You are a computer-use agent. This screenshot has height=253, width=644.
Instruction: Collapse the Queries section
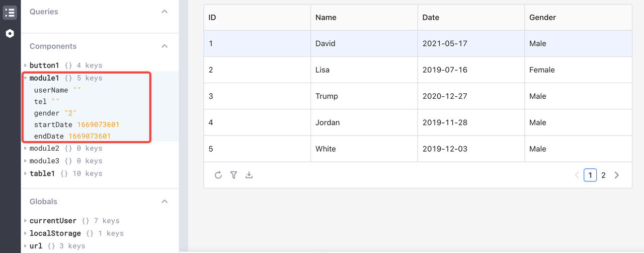[165, 12]
